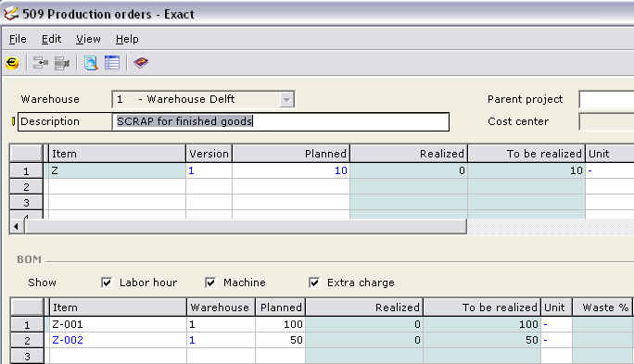634x364 pixels.
Task: Select row header 2 in the upper items grid
Action: pos(26,187)
